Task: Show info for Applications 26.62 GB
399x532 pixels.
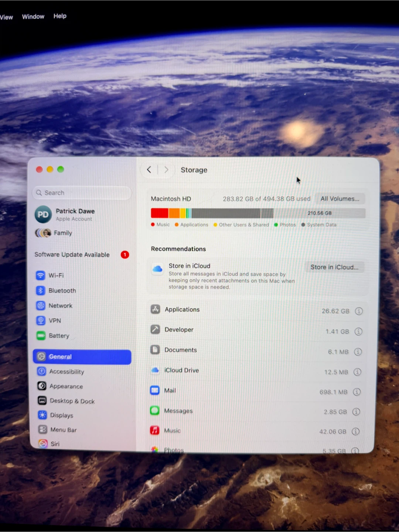Action: [x=359, y=311]
